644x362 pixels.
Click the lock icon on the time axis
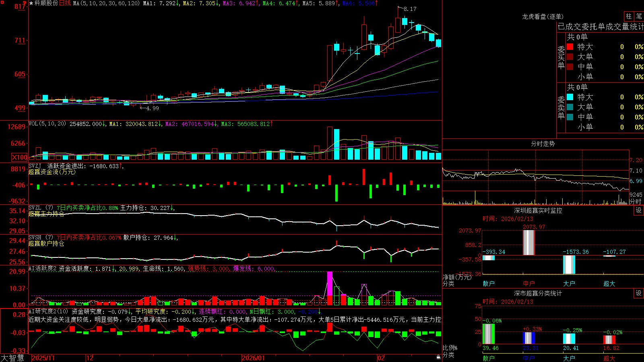438,357
